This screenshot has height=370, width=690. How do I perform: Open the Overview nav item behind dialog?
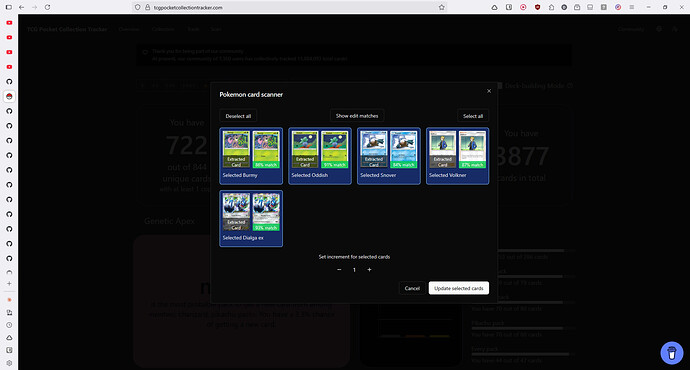[128, 29]
